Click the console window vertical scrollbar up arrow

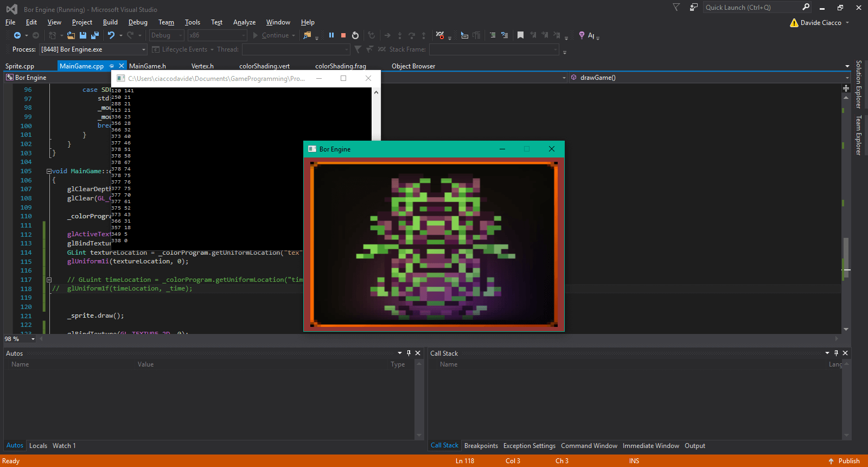coord(376,92)
